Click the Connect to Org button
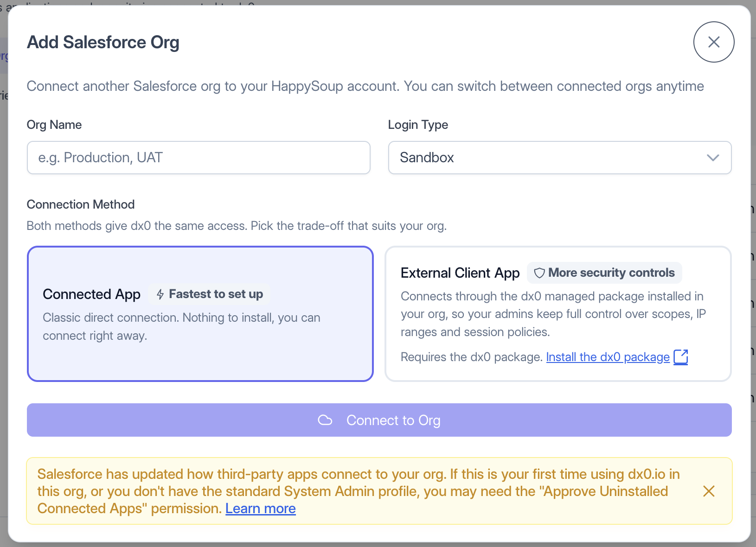 pyautogui.click(x=379, y=420)
